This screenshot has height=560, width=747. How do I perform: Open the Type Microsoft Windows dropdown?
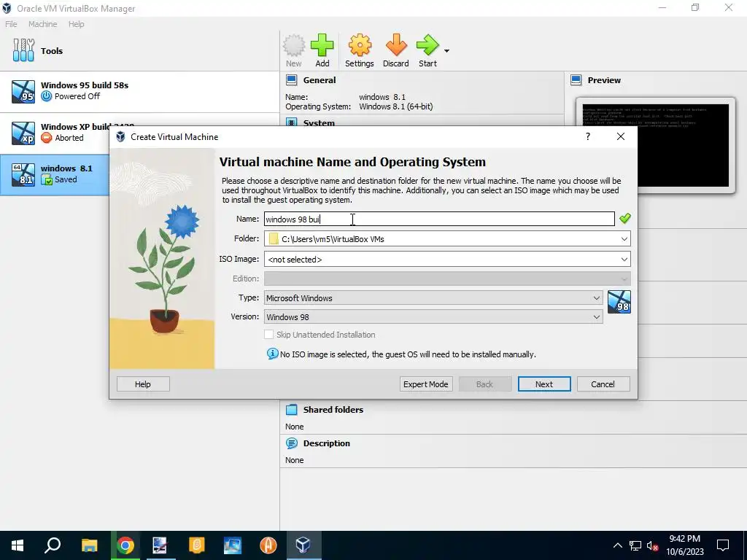(433, 298)
